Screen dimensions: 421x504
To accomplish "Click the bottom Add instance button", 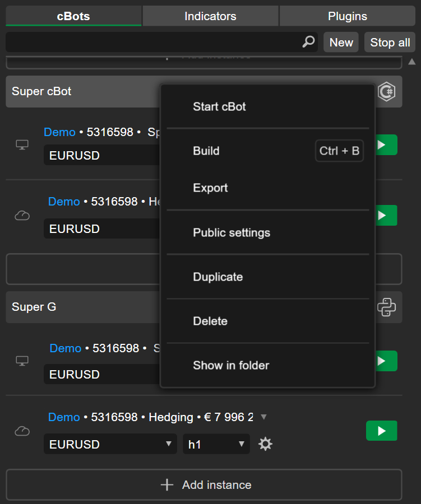I will pos(204,484).
